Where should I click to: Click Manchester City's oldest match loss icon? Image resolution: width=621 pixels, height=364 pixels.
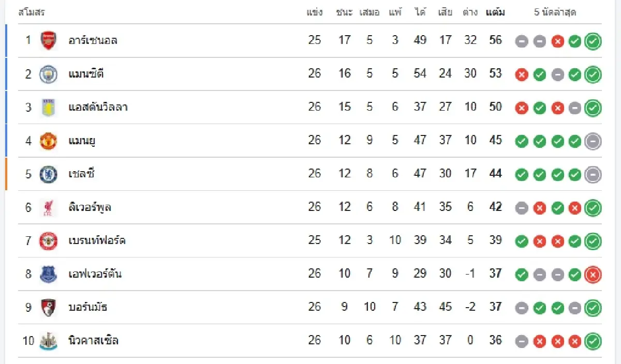point(522,75)
